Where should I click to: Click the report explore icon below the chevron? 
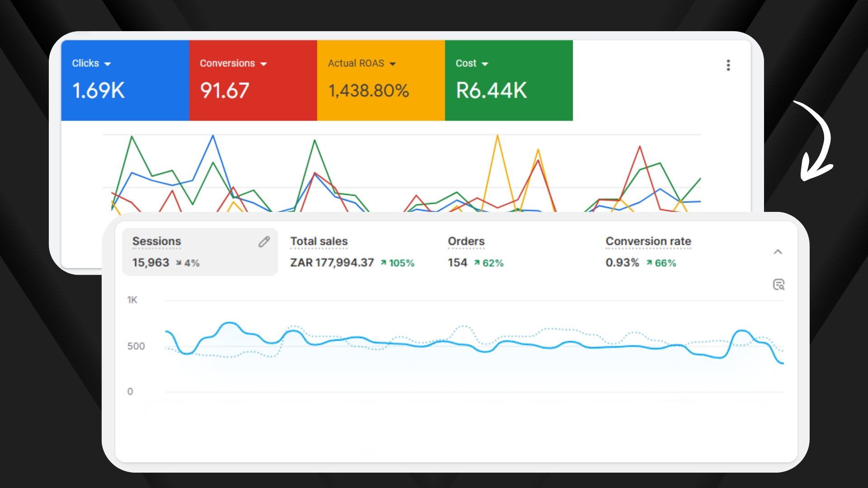tap(778, 285)
